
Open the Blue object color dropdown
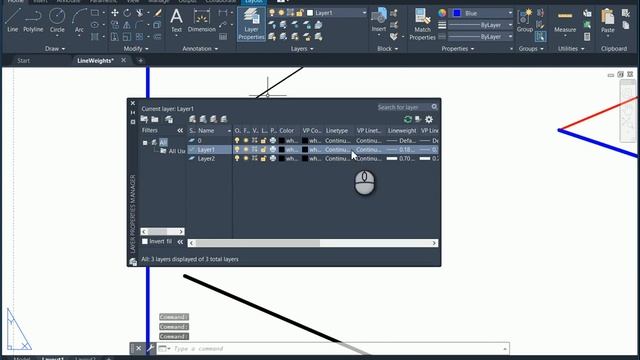tap(510, 13)
